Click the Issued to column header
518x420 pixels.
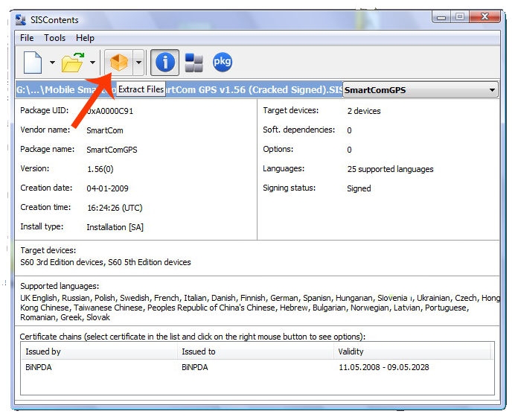click(255, 351)
